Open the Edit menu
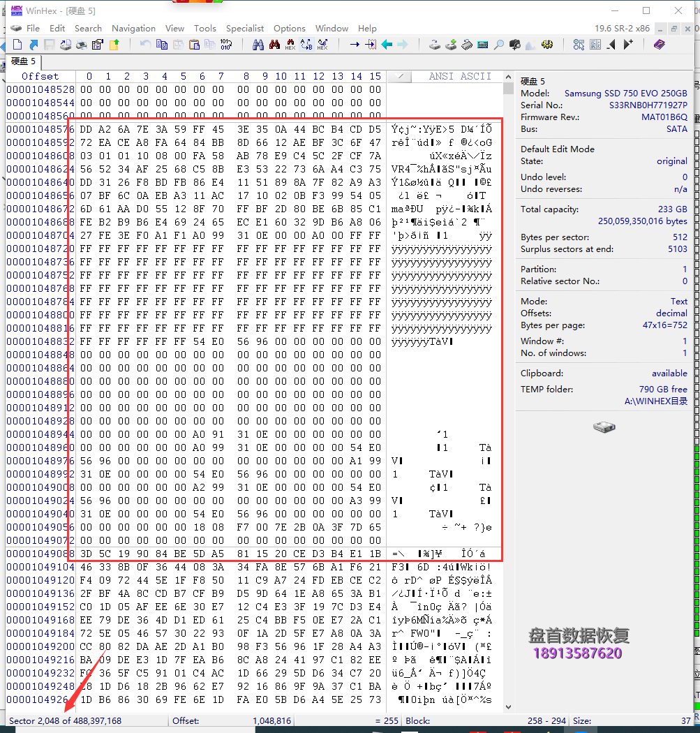 [57, 29]
